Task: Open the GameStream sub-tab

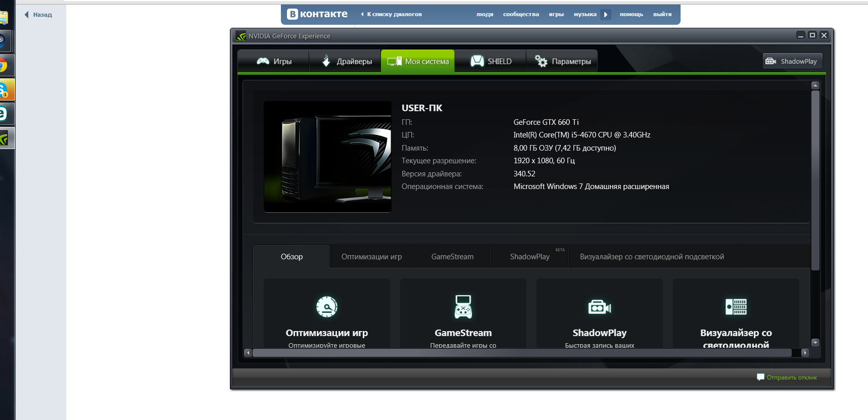Action: coord(452,257)
